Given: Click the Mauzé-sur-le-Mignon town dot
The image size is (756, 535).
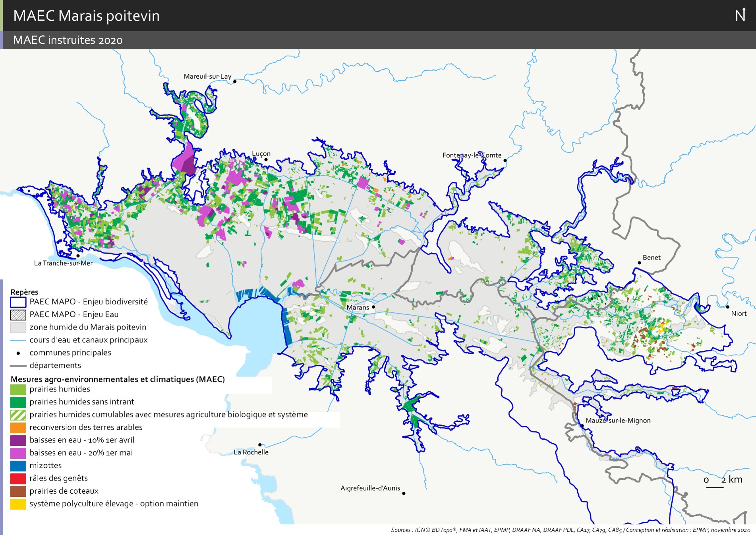Looking at the screenshot, I should [x=582, y=426].
